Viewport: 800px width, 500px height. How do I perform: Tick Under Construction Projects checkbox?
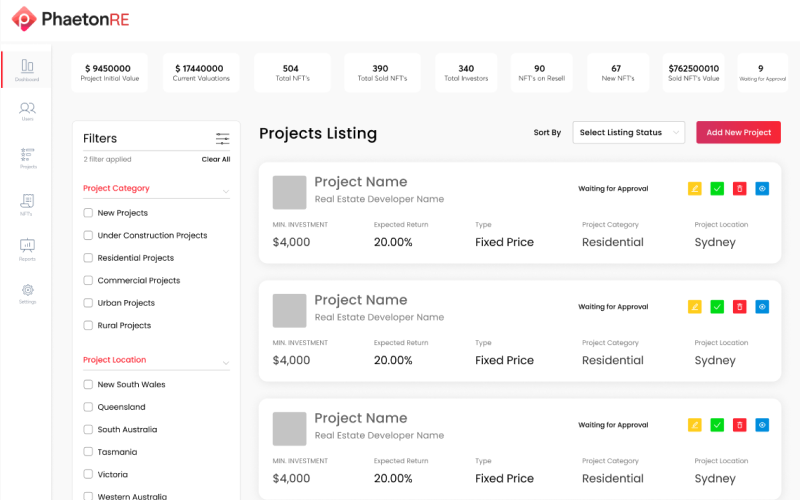pos(88,235)
